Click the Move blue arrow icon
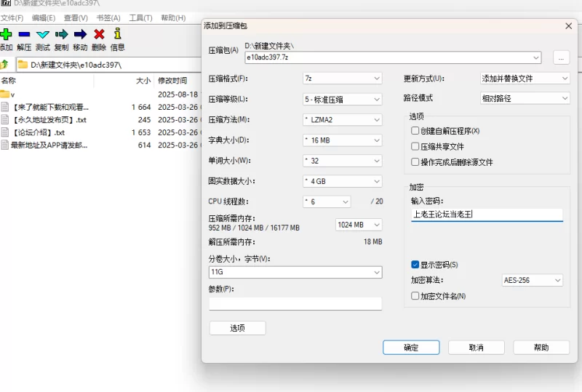Viewport: 582px width, 392px height. 80,34
